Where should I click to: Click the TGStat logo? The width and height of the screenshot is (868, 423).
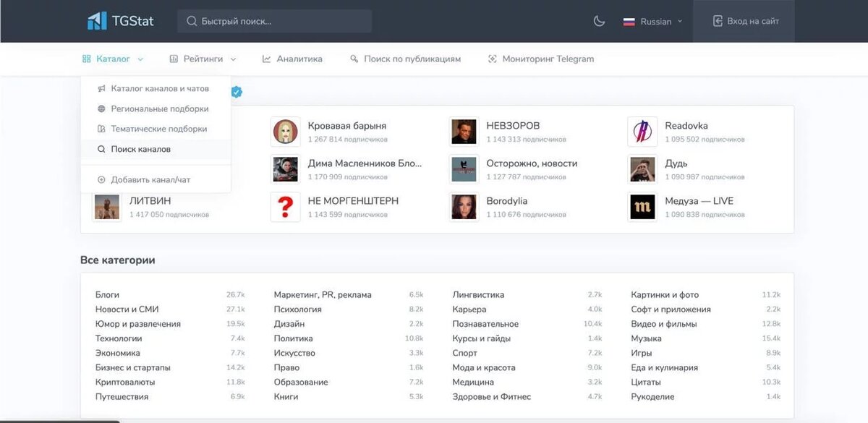coord(120,21)
